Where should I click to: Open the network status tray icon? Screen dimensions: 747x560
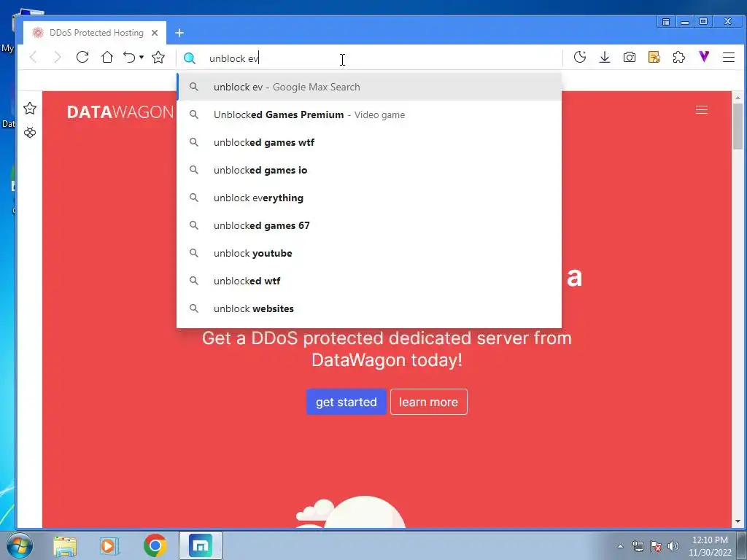(638, 546)
